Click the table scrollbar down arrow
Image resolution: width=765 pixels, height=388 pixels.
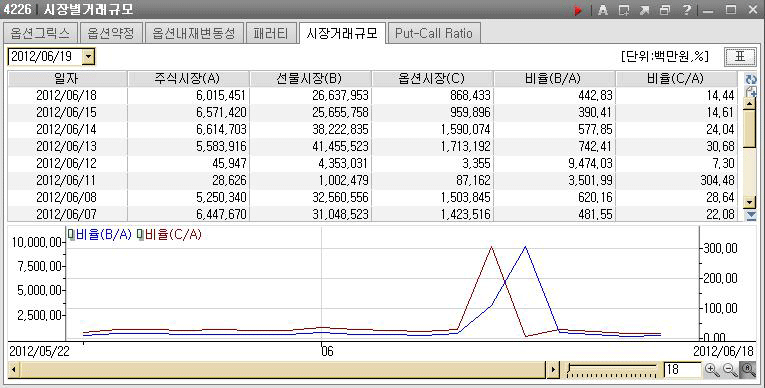[749, 202]
